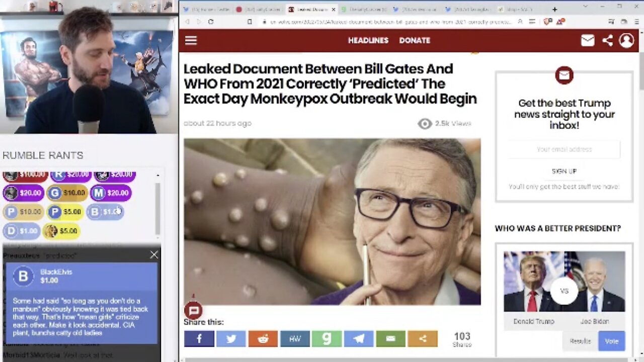
Task: Switch to the last Shop tab
Action: pyautogui.click(x=518, y=10)
